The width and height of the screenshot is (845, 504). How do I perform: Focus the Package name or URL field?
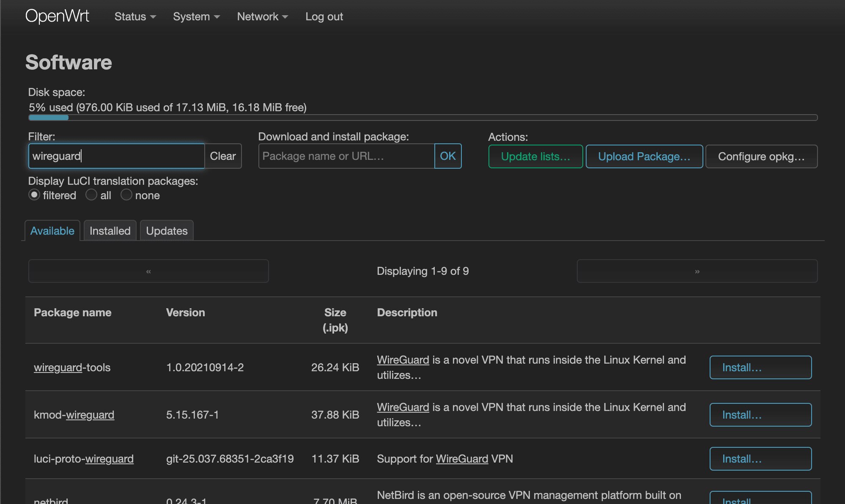tap(346, 156)
